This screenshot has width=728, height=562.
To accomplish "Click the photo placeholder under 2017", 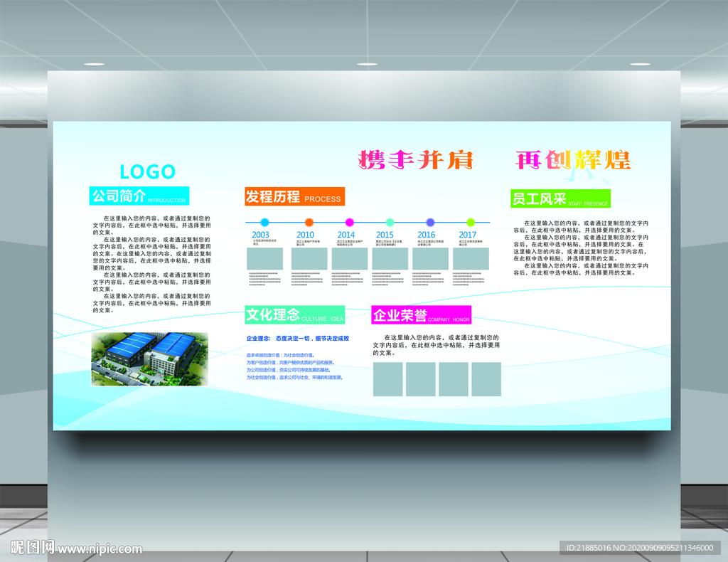I will click(471, 259).
